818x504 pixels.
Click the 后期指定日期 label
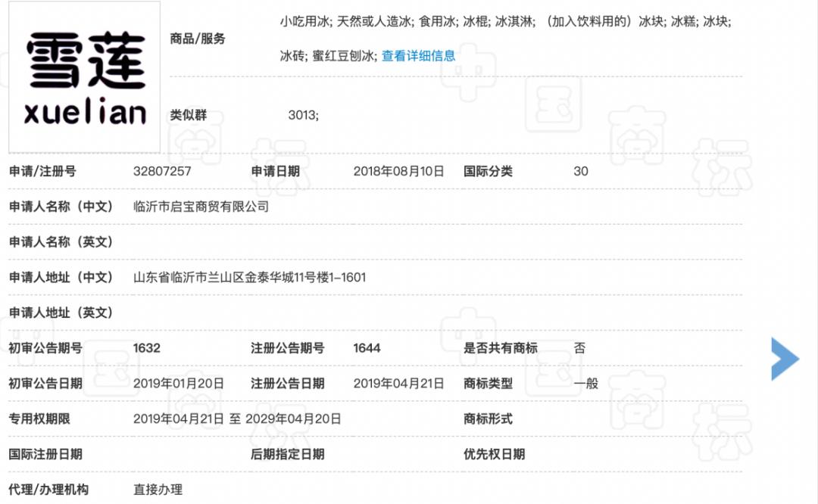pyautogui.click(x=288, y=455)
